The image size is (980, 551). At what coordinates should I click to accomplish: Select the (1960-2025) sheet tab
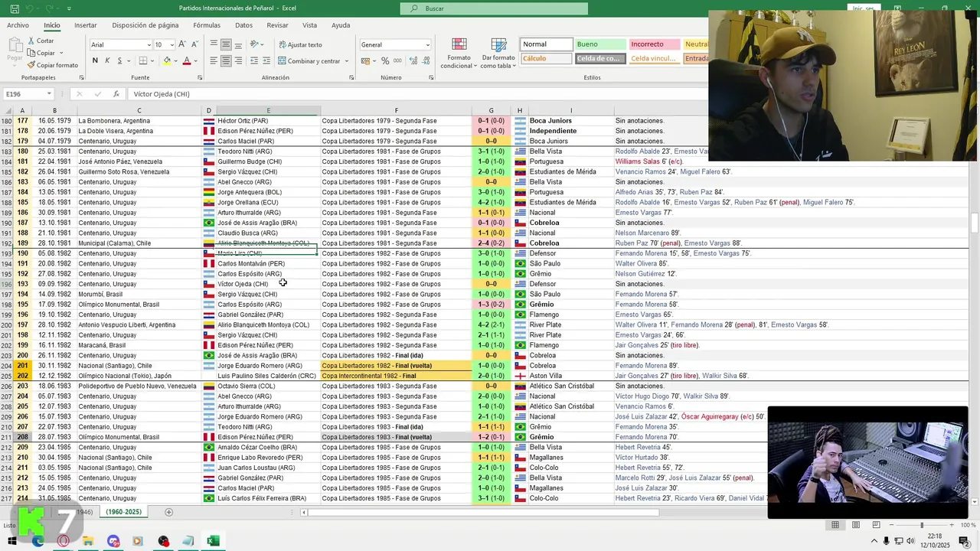point(123,512)
